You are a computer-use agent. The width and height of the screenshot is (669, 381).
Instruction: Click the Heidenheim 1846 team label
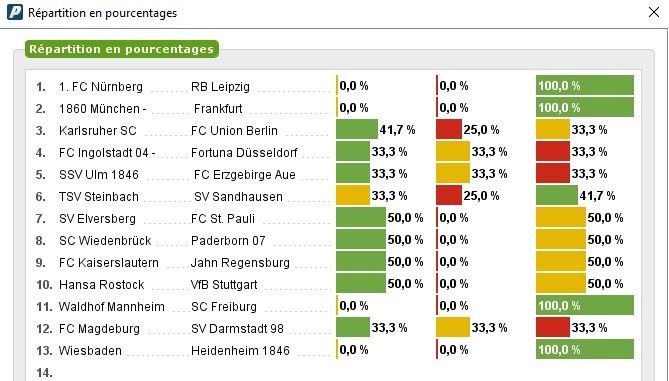pos(240,351)
